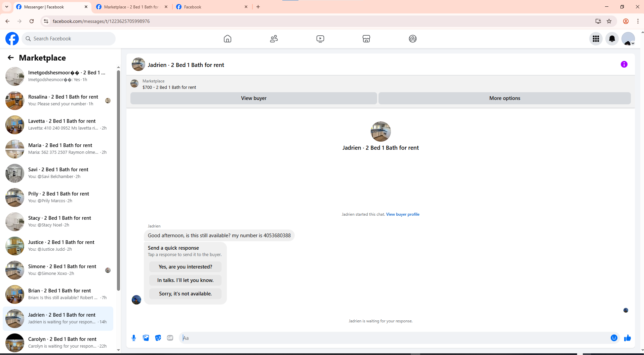
Task: Open the Carolyn conversation
Action: pyautogui.click(x=58, y=343)
